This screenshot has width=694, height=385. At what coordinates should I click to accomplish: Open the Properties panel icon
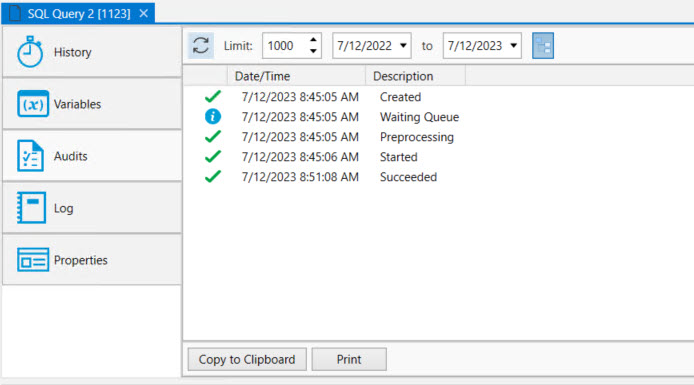point(33,260)
